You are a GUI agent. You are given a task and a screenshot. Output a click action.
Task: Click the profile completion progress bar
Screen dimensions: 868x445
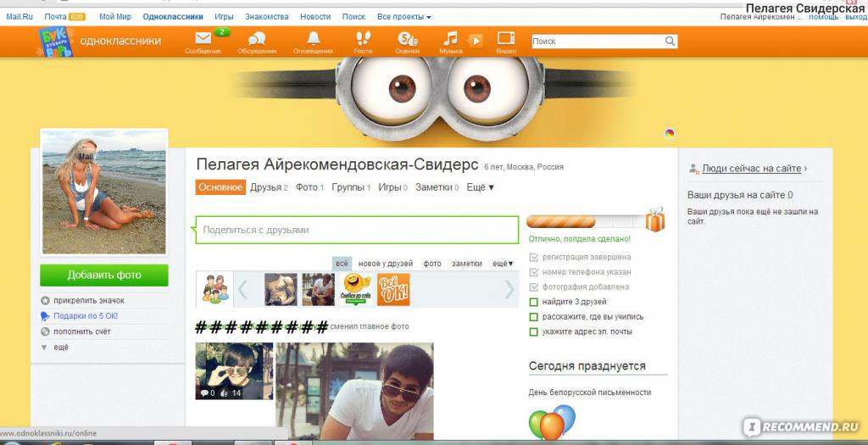click(x=586, y=222)
